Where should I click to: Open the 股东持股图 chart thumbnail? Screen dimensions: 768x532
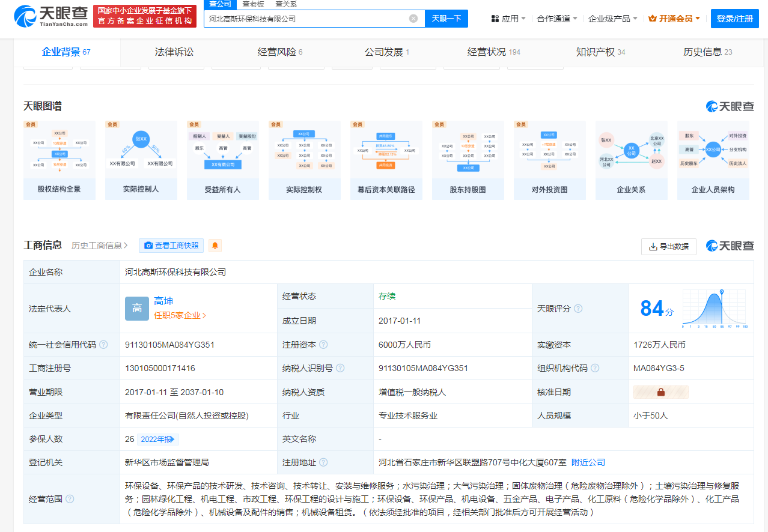pyautogui.click(x=468, y=160)
